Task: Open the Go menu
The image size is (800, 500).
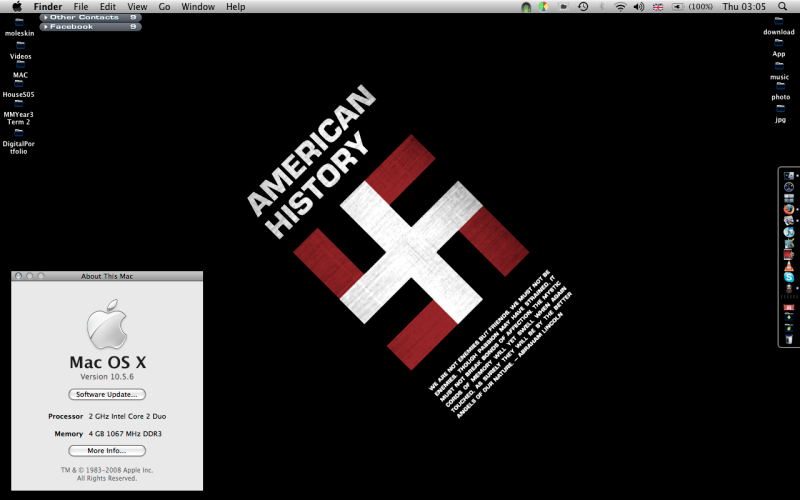Action: [x=164, y=7]
